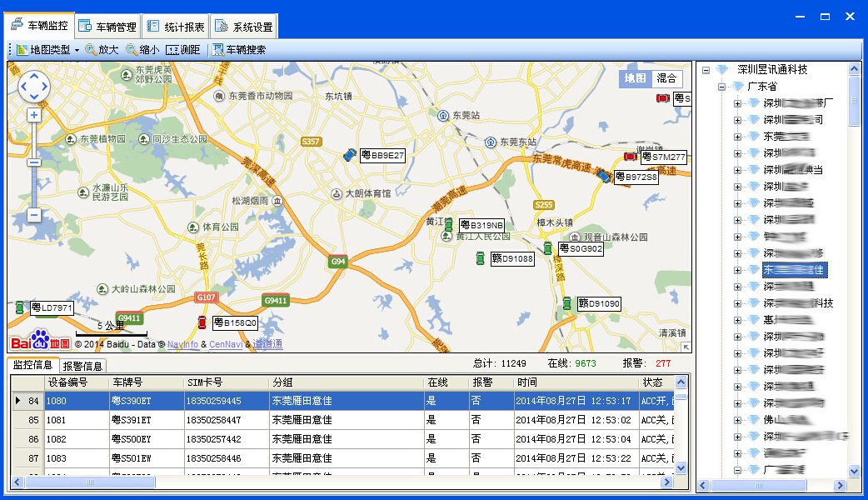Switch to the 报警信息 tab
Viewport: 868px width, 500px height.
(x=83, y=366)
